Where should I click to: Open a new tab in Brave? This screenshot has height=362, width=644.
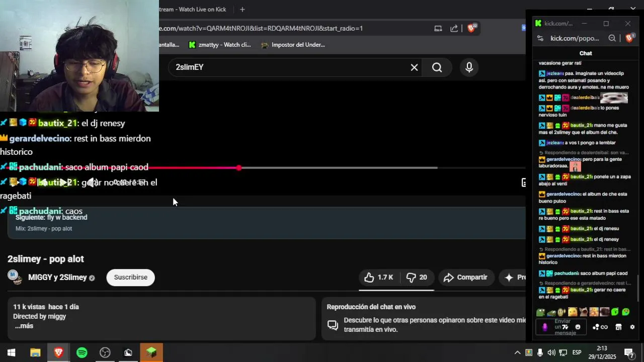point(242,10)
